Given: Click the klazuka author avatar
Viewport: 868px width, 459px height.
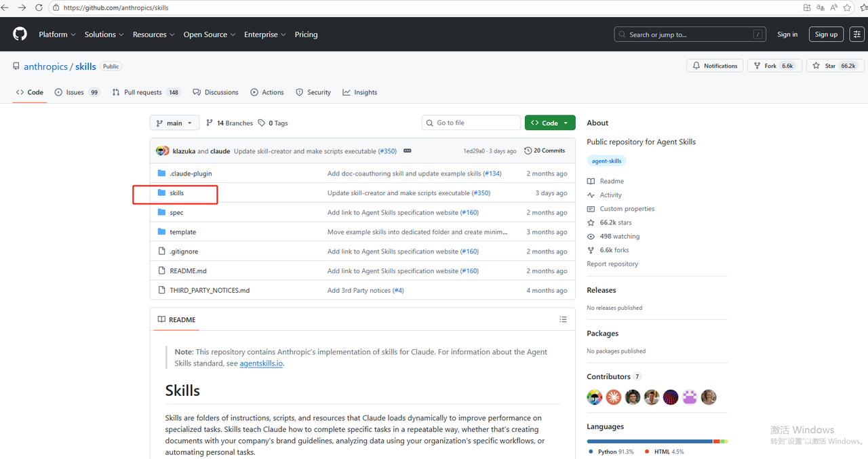Looking at the screenshot, I should tap(160, 151).
